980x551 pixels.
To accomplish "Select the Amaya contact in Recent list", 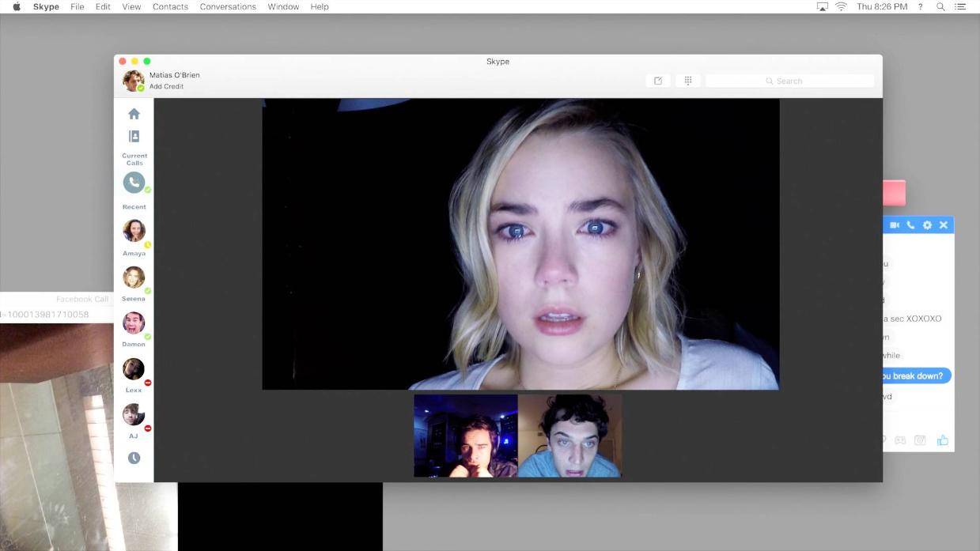I will click(x=134, y=231).
